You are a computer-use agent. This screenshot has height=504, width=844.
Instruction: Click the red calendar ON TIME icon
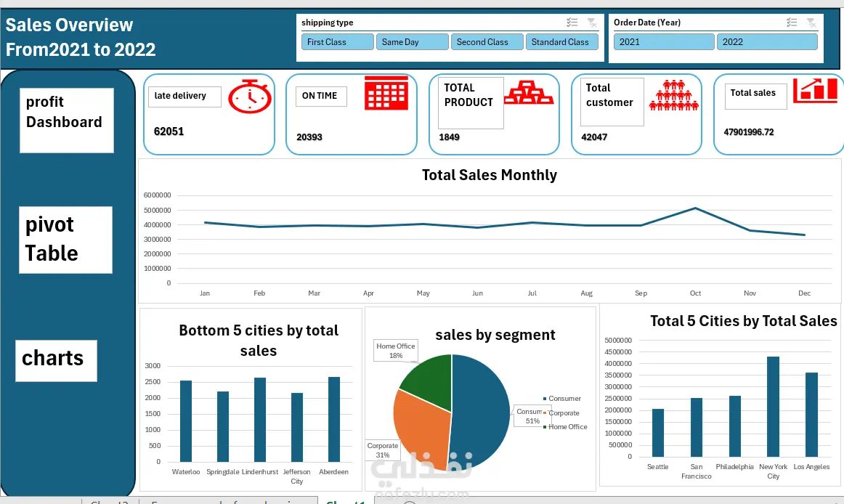click(386, 93)
